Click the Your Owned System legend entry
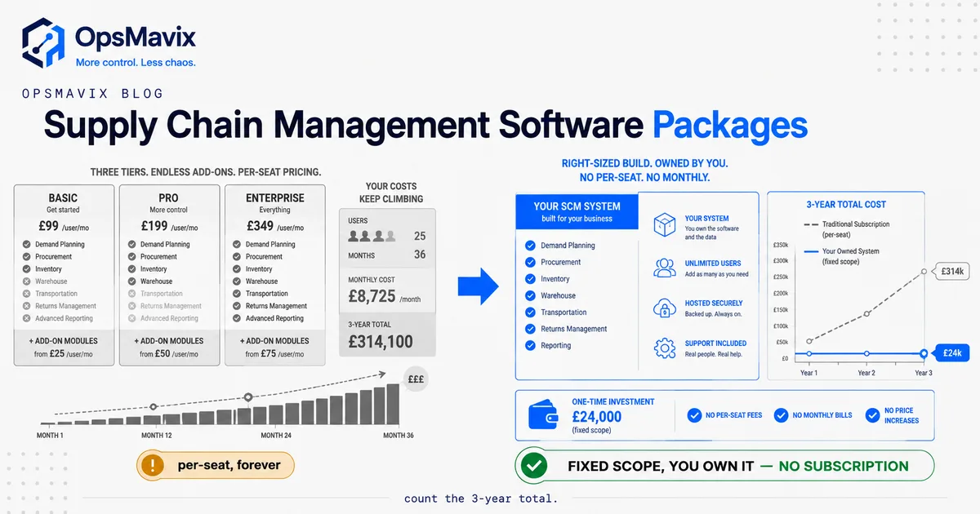This screenshot has height=514, width=980. (842, 256)
